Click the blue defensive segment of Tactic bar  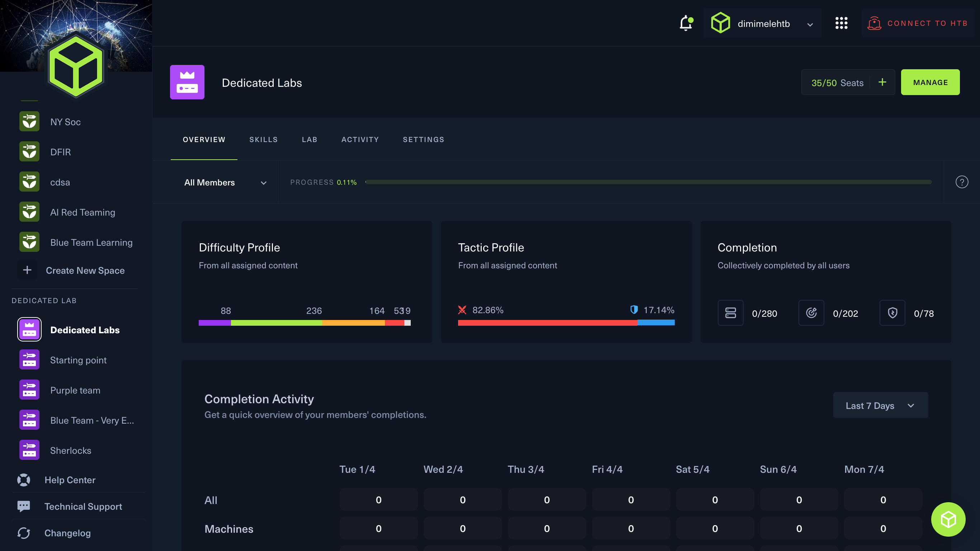click(656, 323)
